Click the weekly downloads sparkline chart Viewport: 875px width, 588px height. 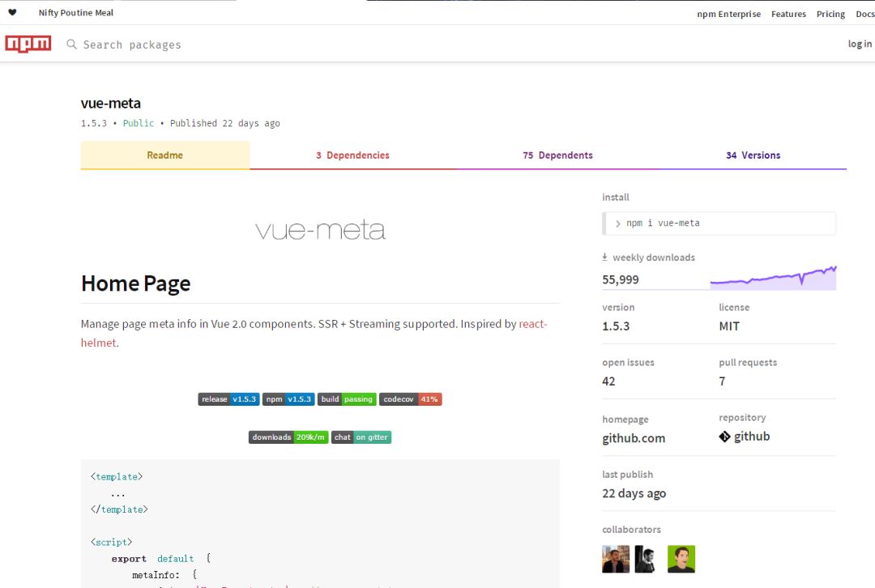coord(773,277)
